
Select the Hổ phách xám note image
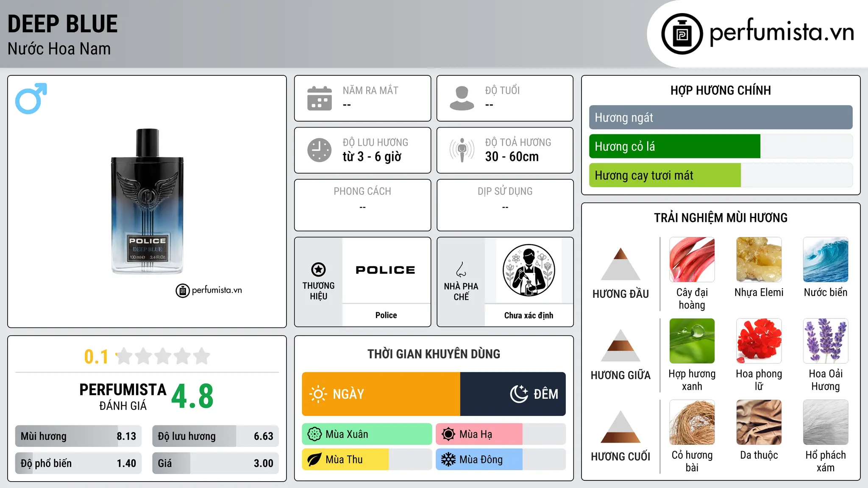(826, 422)
